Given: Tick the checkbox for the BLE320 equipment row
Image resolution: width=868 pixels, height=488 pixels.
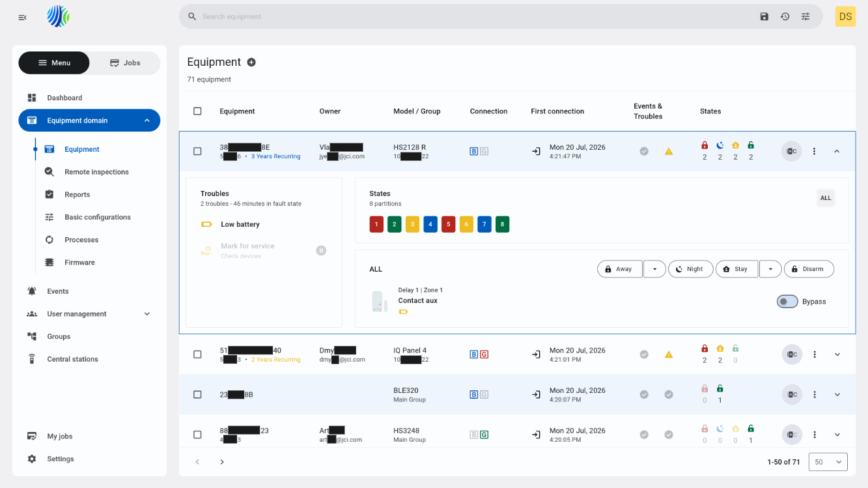Looking at the screenshot, I should tap(197, 395).
